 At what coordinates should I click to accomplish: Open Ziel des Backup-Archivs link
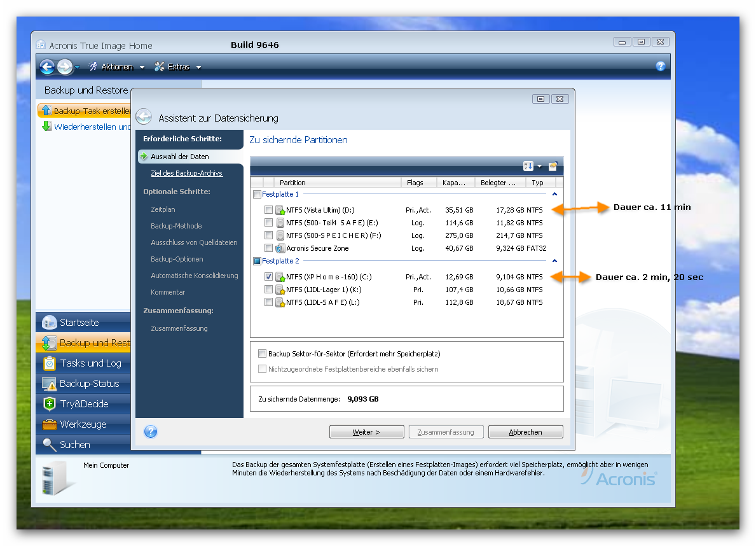(186, 173)
